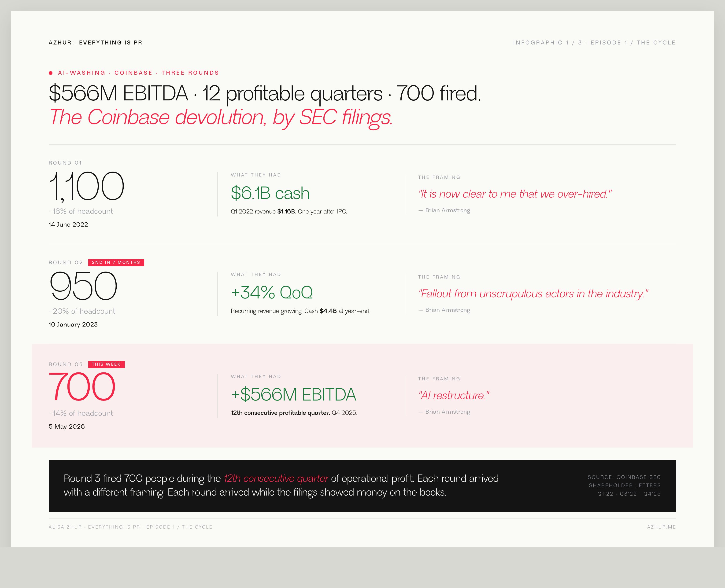Click the '2ND IN 7 MONTHS' red badge
The image size is (725, 588).
(116, 262)
